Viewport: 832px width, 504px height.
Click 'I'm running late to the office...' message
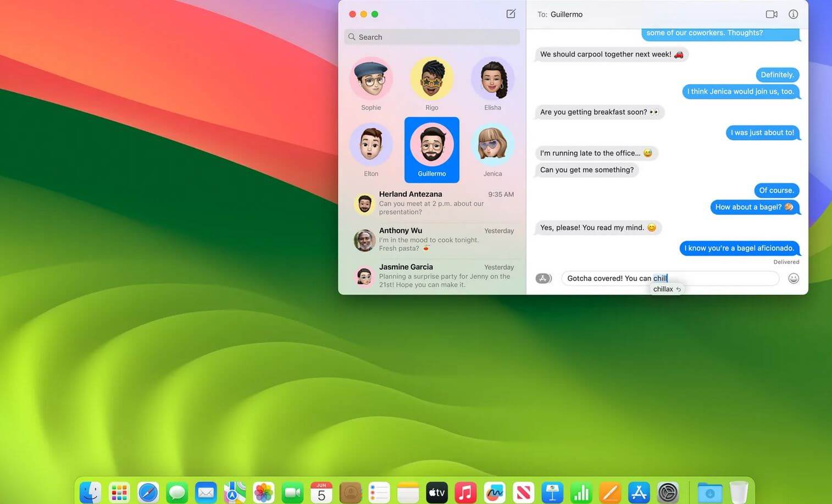(x=596, y=153)
